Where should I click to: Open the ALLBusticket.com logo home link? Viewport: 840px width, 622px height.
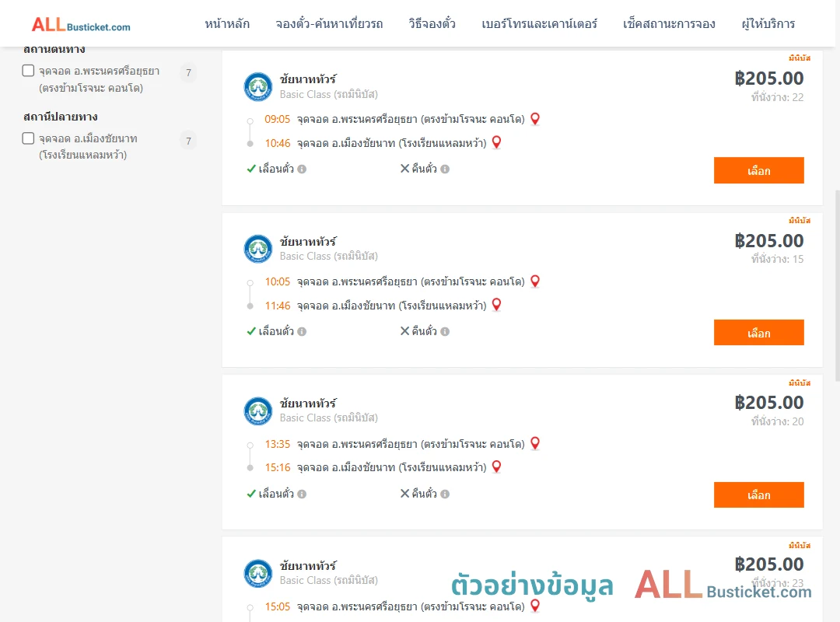[x=81, y=25]
